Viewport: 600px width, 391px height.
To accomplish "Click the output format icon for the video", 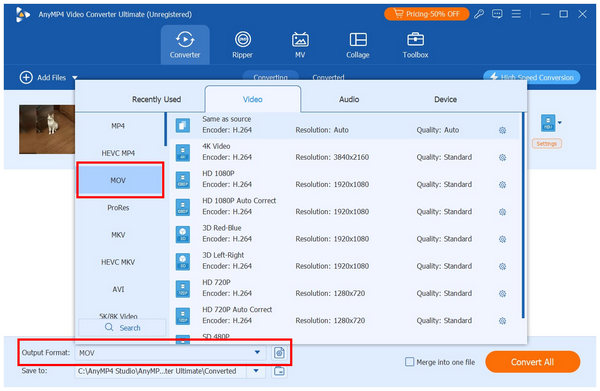I will tap(548, 123).
